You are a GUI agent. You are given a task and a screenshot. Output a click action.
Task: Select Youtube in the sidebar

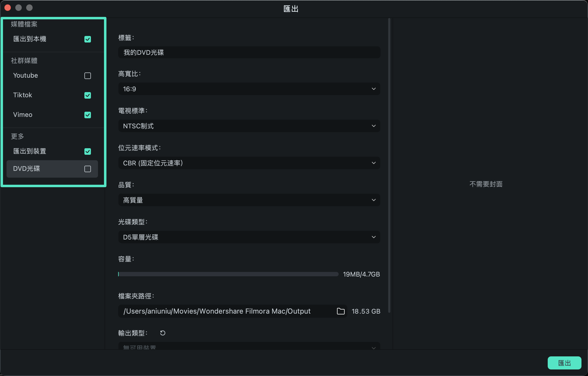pyautogui.click(x=26, y=75)
